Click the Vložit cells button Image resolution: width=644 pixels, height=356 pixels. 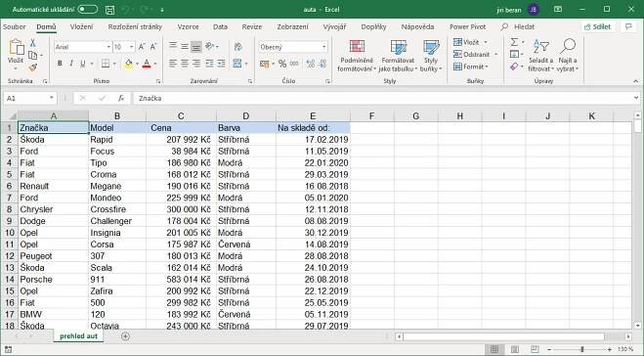pyautogui.click(x=470, y=42)
